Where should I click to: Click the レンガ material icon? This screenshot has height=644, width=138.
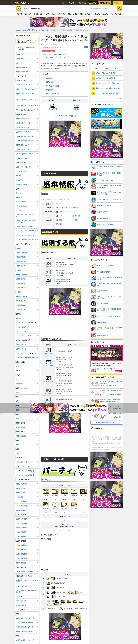pyautogui.click(x=57, y=216)
